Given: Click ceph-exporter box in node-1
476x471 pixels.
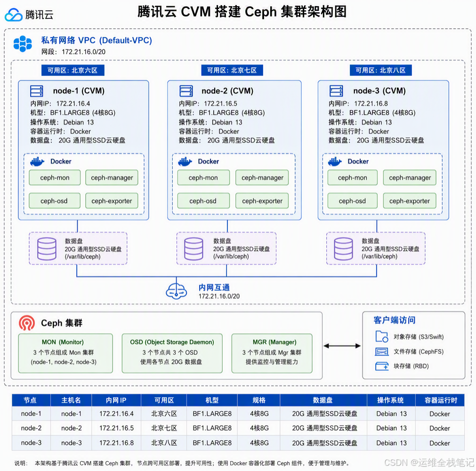Looking at the screenshot, I should tap(112, 201).
